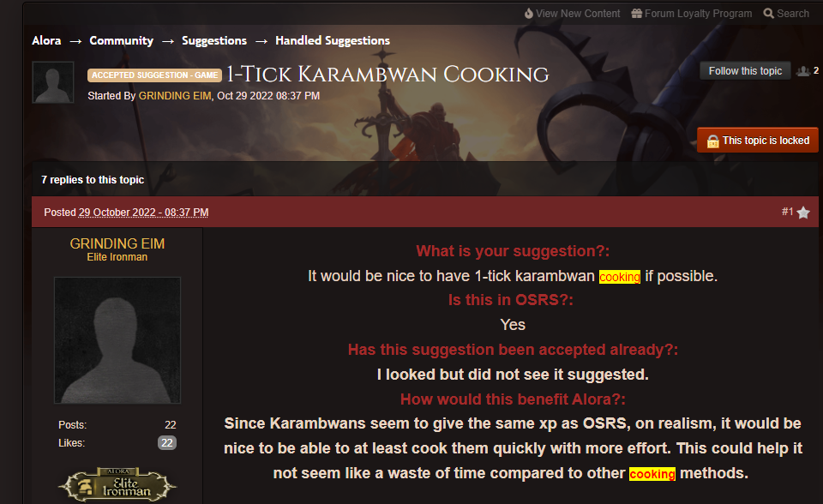The height and width of the screenshot is (504, 823).
Task: Click the padlock icon on locked topic button
Action: pyautogui.click(x=712, y=141)
